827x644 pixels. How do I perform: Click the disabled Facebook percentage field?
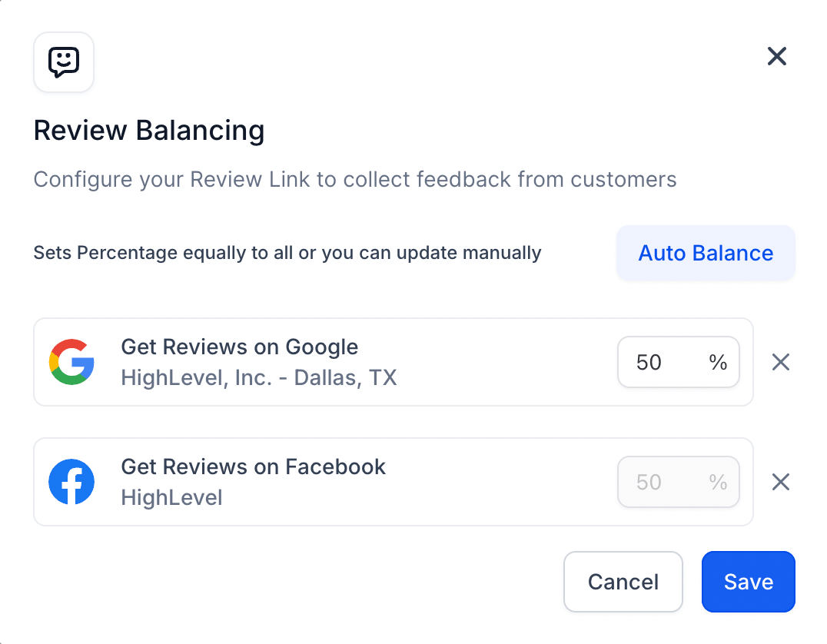pyautogui.click(x=678, y=482)
